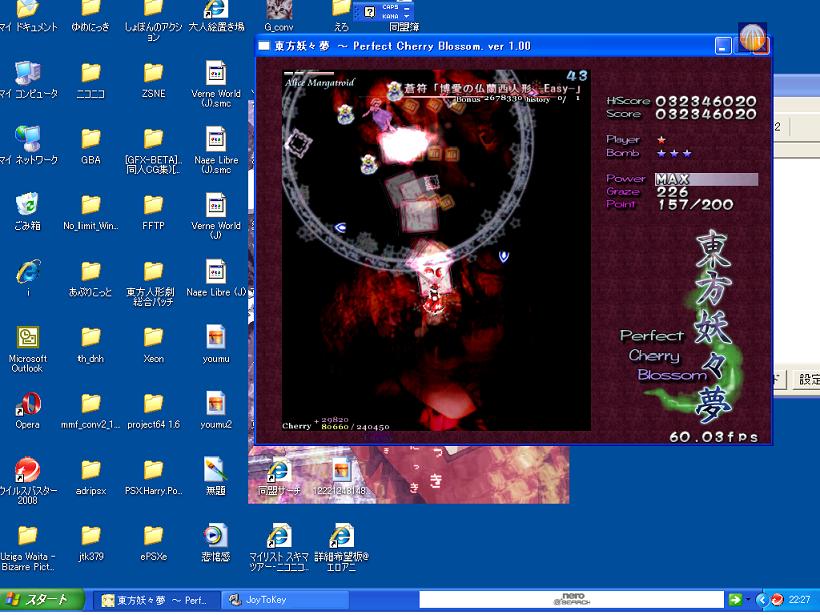Screen dimensions: 820x615
Task: Open the ごみ箱 recycle bin
Action: coord(27,211)
